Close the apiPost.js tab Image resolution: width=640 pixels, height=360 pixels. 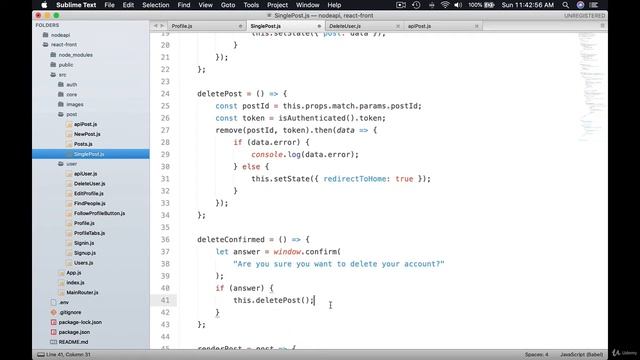pos(476,26)
